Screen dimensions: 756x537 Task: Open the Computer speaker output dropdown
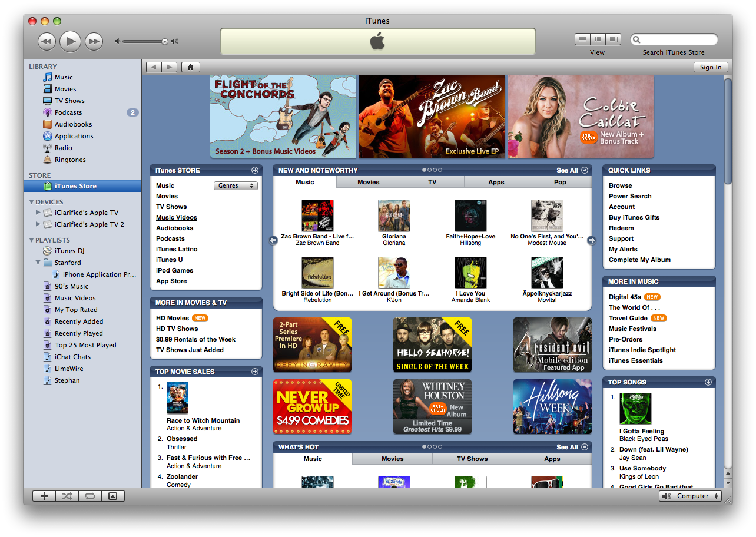pos(690,496)
